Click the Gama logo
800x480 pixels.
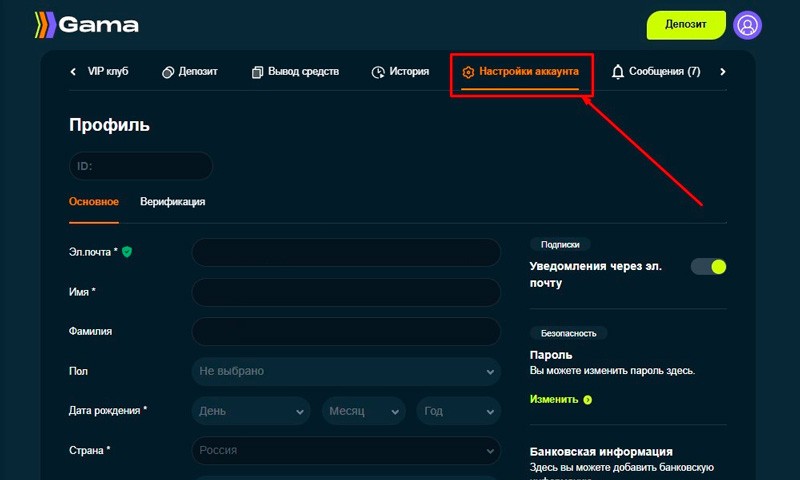click(87, 25)
